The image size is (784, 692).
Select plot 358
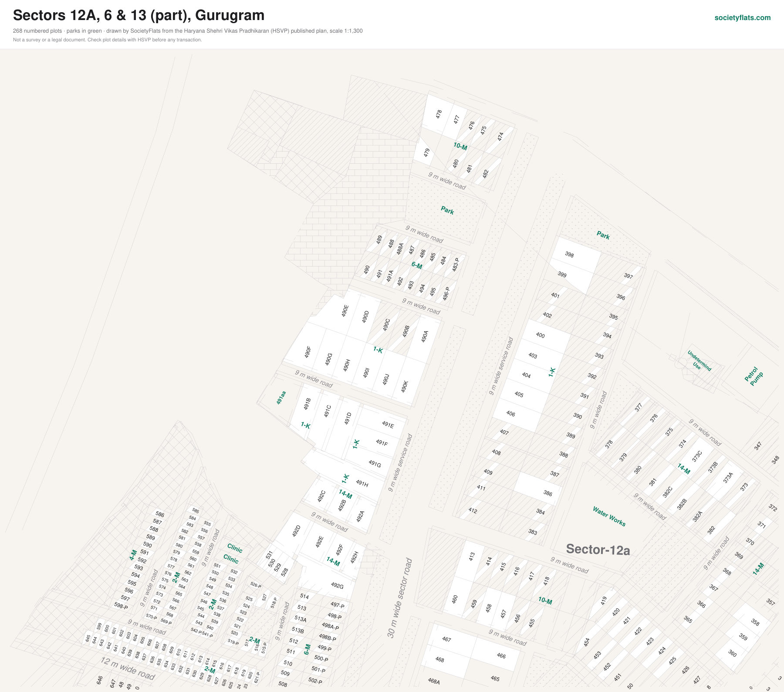755,622
